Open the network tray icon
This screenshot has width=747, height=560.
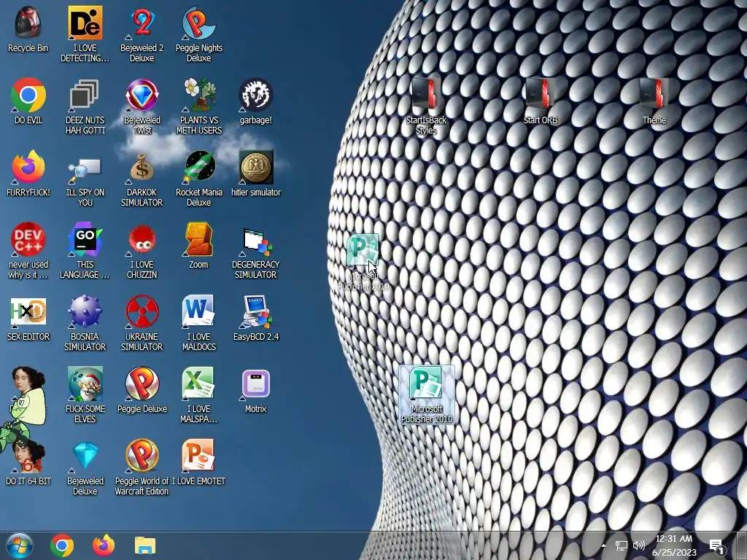[x=622, y=545]
